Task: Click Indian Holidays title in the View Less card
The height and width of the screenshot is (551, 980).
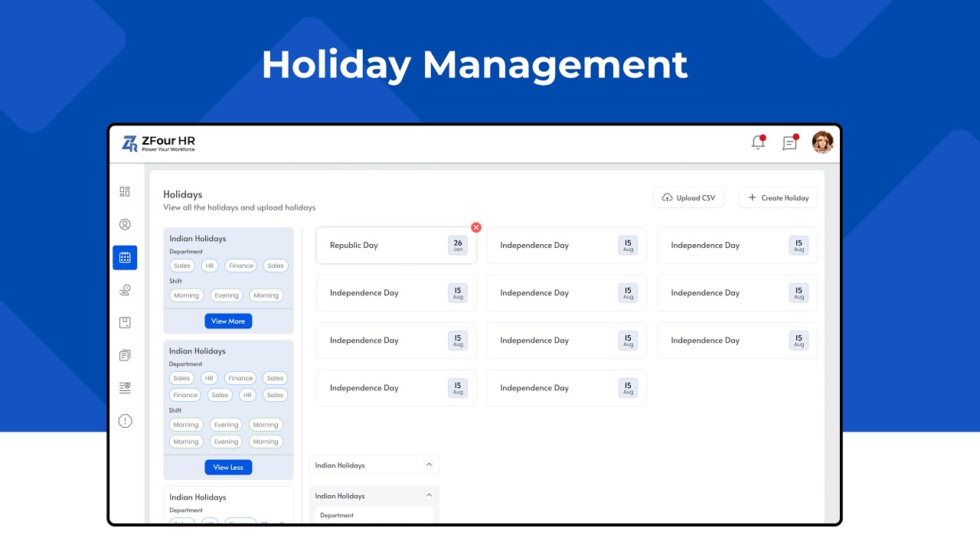Action: pos(198,351)
